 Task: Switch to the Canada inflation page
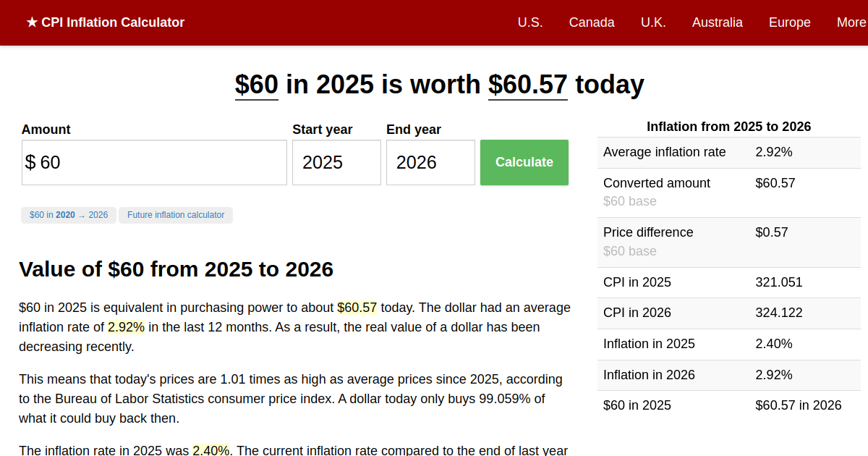[592, 22]
